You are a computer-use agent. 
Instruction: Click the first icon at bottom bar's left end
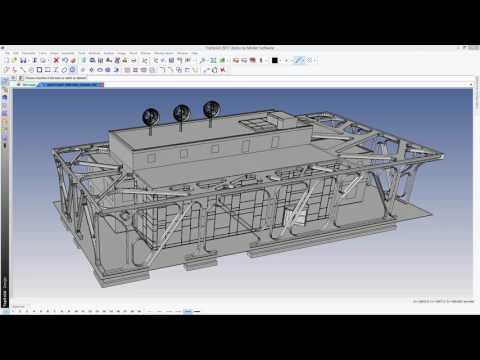pyautogui.click(x=5, y=311)
